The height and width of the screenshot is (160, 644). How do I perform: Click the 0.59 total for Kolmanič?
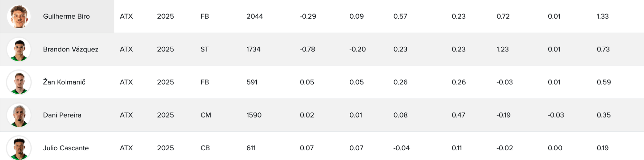pos(604,82)
